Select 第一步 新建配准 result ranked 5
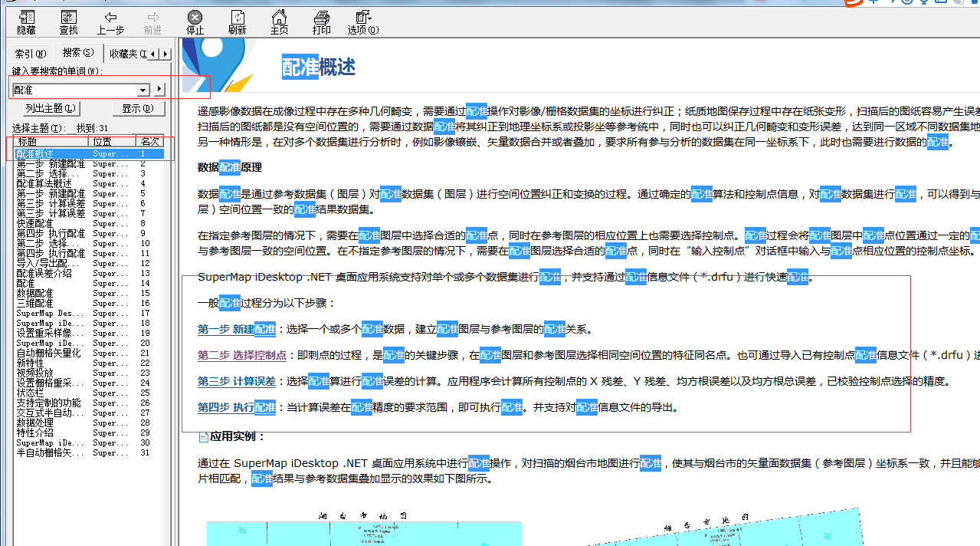Viewport: 980px width, 546px height. click(89, 194)
